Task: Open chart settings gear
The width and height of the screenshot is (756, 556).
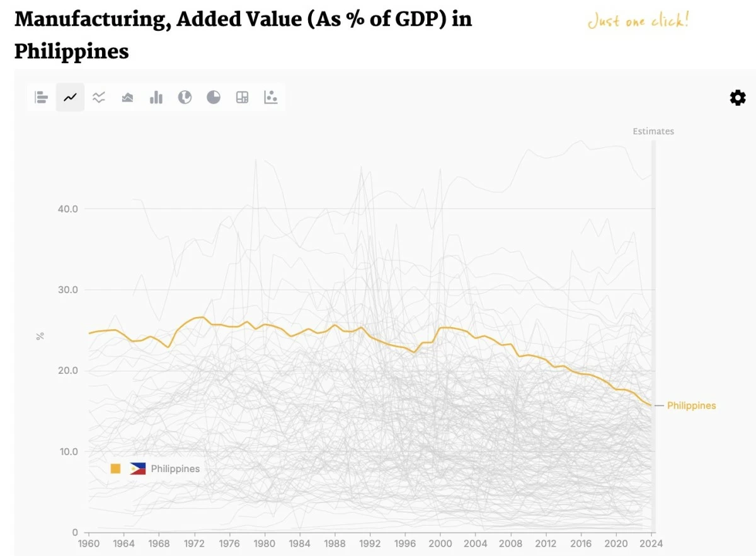Action: coord(738,98)
